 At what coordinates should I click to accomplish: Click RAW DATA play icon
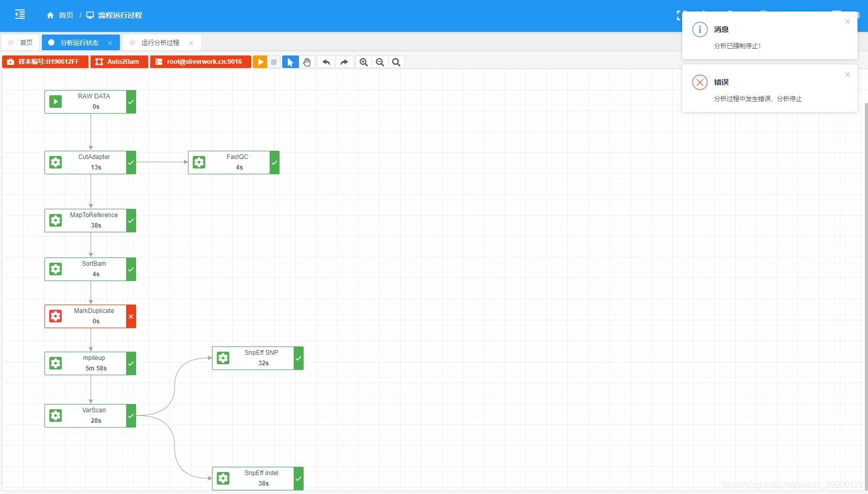pos(55,102)
